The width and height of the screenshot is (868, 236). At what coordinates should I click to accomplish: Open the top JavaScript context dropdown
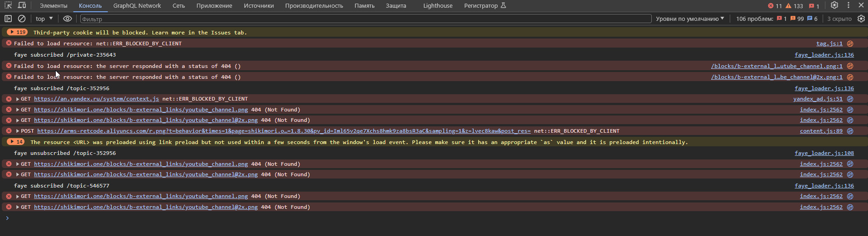pyautogui.click(x=44, y=19)
